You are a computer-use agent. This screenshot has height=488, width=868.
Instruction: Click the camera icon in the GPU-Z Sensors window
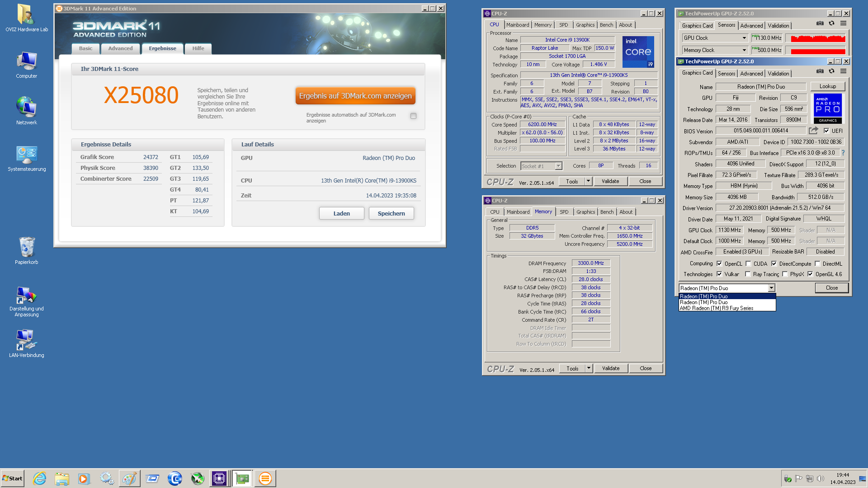[x=820, y=23]
